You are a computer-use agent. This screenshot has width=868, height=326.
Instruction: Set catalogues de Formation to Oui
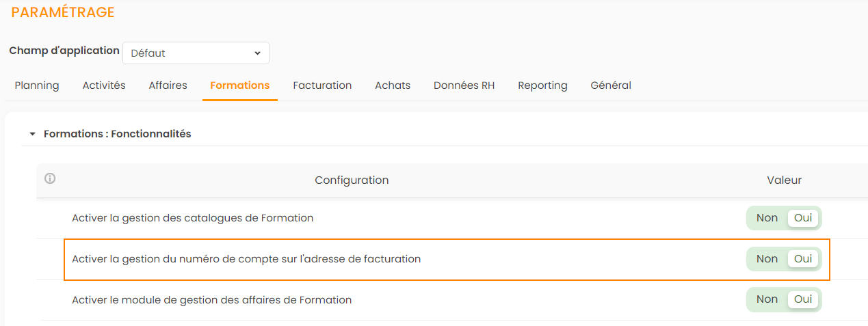click(x=803, y=218)
